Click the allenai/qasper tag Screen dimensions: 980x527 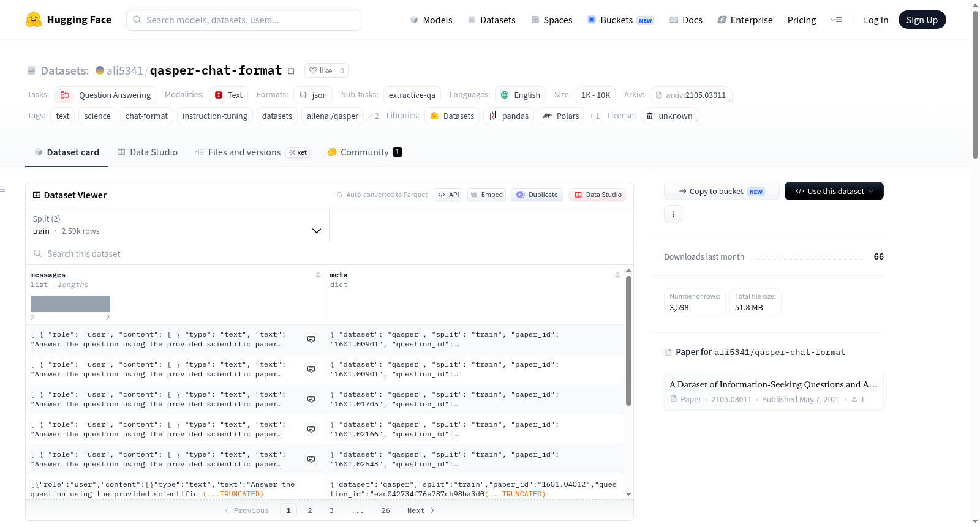tap(333, 116)
